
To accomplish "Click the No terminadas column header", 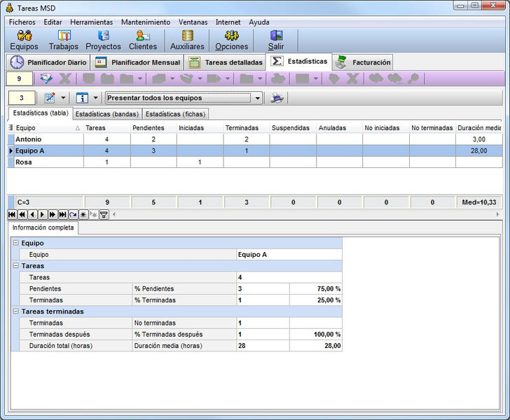I will pyautogui.click(x=432, y=128).
